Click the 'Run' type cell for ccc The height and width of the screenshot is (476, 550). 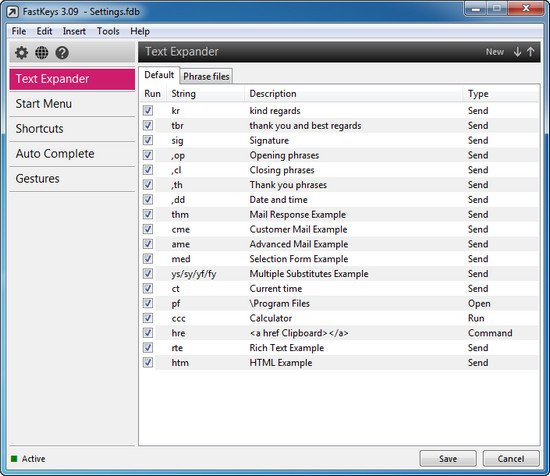476,318
